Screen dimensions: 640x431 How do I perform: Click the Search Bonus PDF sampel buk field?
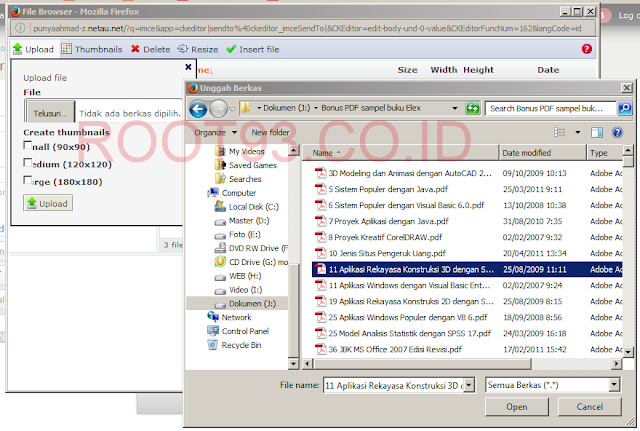pos(550,109)
